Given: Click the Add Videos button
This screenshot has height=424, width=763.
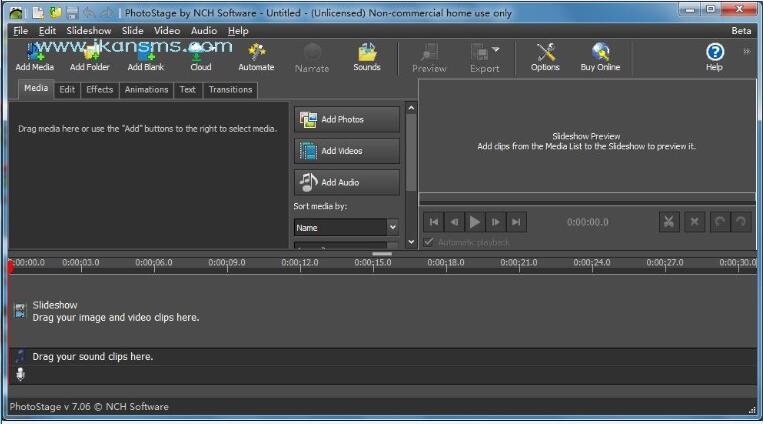Looking at the screenshot, I should [x=347, y=151].
